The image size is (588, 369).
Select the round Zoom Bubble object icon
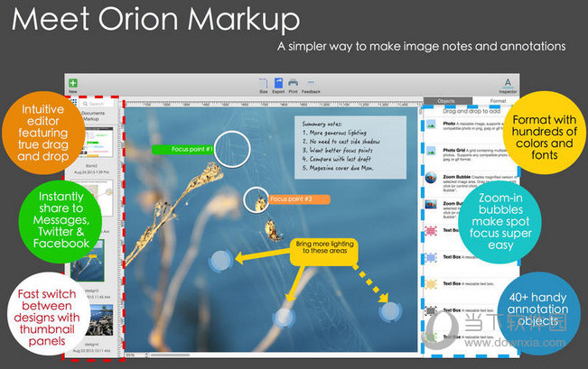click(431, 178)
